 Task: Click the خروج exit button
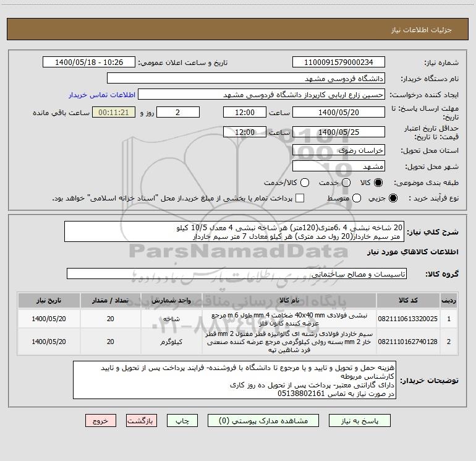101,421
